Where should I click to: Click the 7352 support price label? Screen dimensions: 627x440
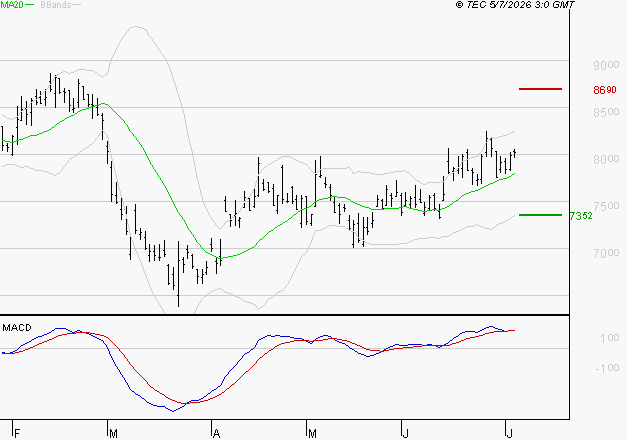point(581,216)
